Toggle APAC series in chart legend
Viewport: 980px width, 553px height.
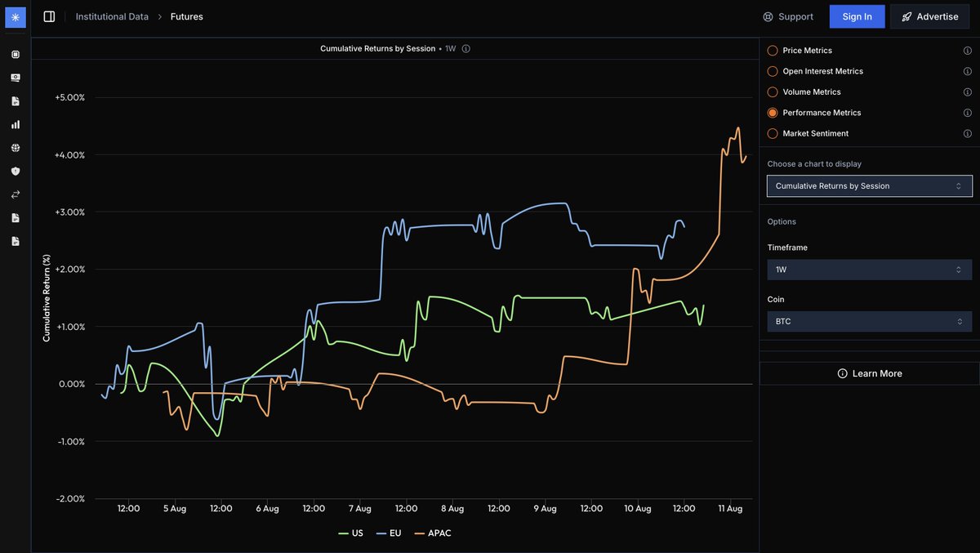click(x=433, y=533)
